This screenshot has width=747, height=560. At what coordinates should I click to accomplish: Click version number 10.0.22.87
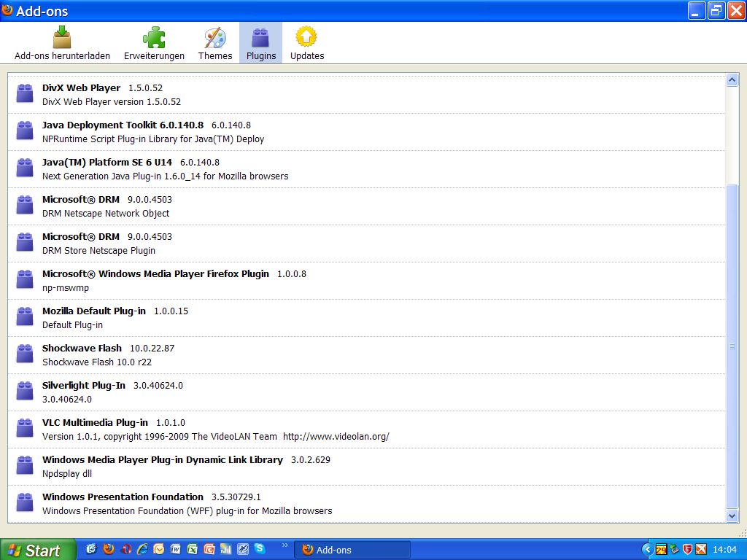152,349
